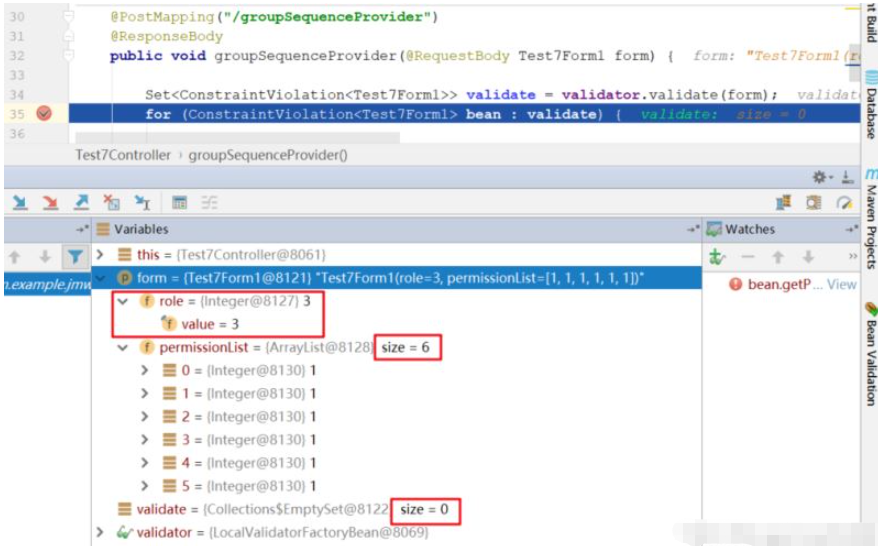Open the debugger settings gear menu
Image resolution: width=878 pixels, height=546 pixels.
pos(821,178)
